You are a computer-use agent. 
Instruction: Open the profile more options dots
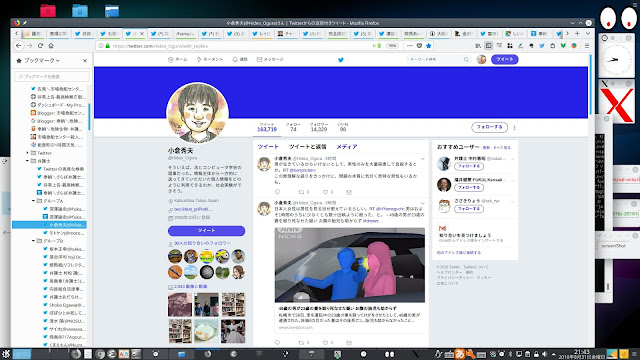point(514,127)
